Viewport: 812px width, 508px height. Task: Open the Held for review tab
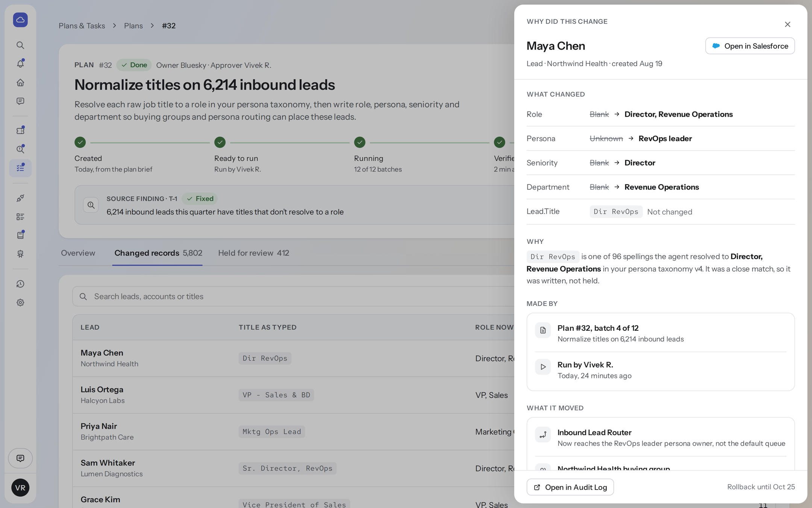click(254, 253)
